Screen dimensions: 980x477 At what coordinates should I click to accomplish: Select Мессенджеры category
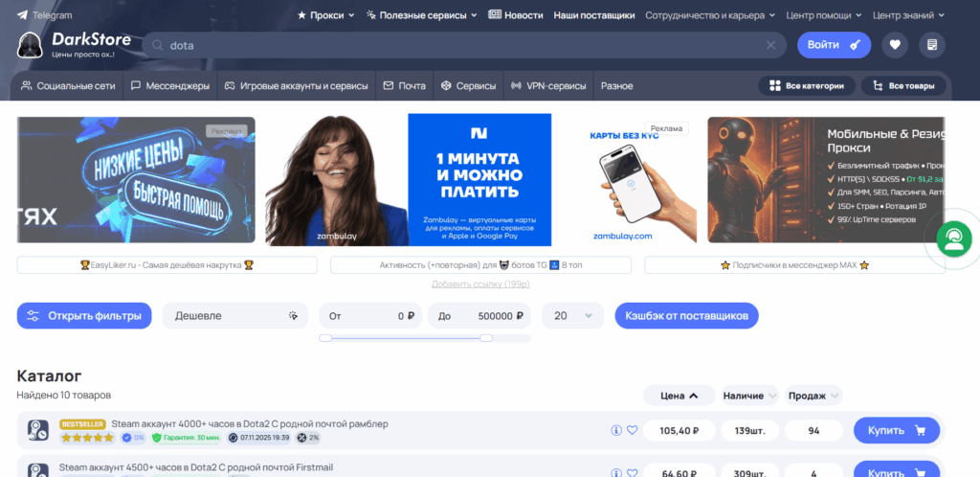170,85
